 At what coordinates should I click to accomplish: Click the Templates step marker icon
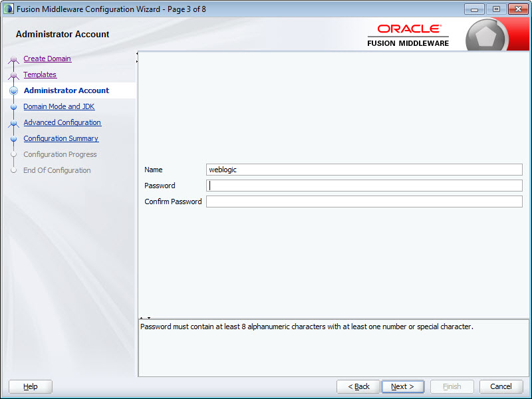[13, 75]
